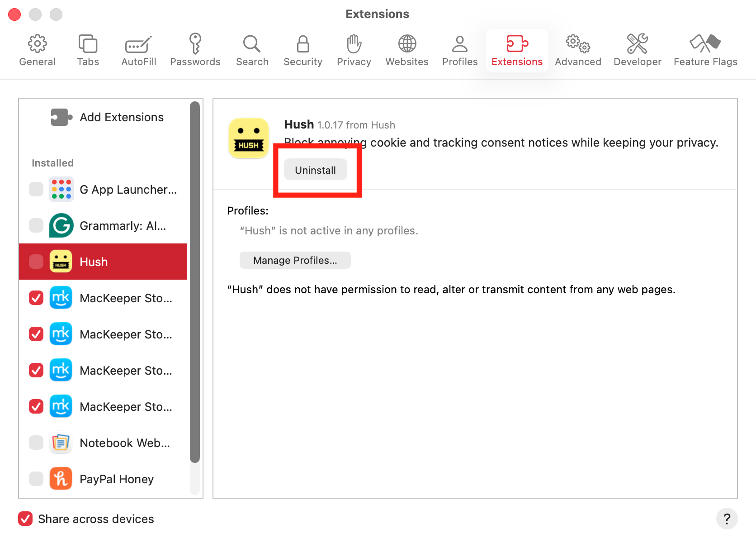Uninstall the Hush extension

[x=315, y=170]
